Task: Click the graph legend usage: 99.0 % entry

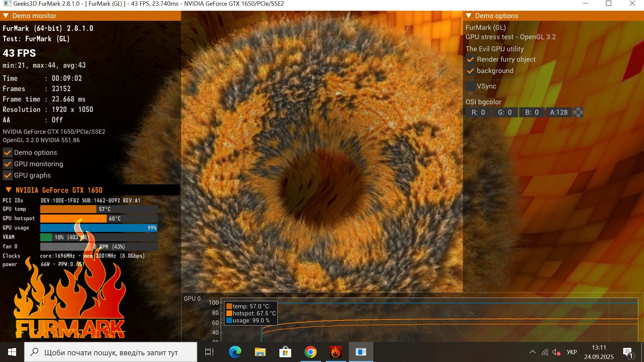Action: pyautogui.click(x=248, y=320)
